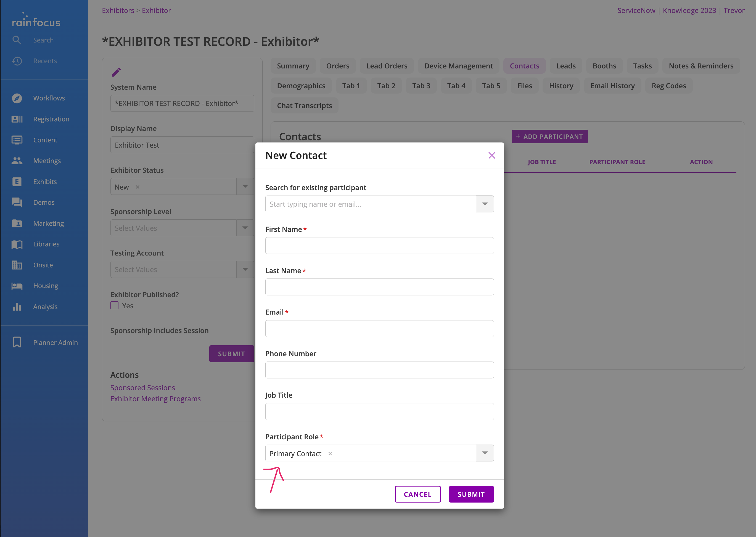The image size is (756, 537).
Task: Click the Planner Admin bookmark icon
Action: 17,342
